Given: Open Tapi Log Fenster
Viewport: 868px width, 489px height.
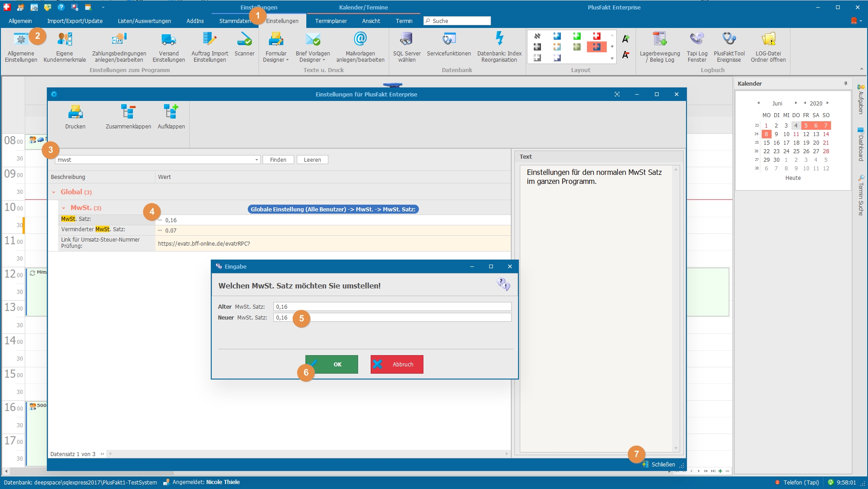Looking at the screenshot, I should pyautogui.click(x=697, y=47).
